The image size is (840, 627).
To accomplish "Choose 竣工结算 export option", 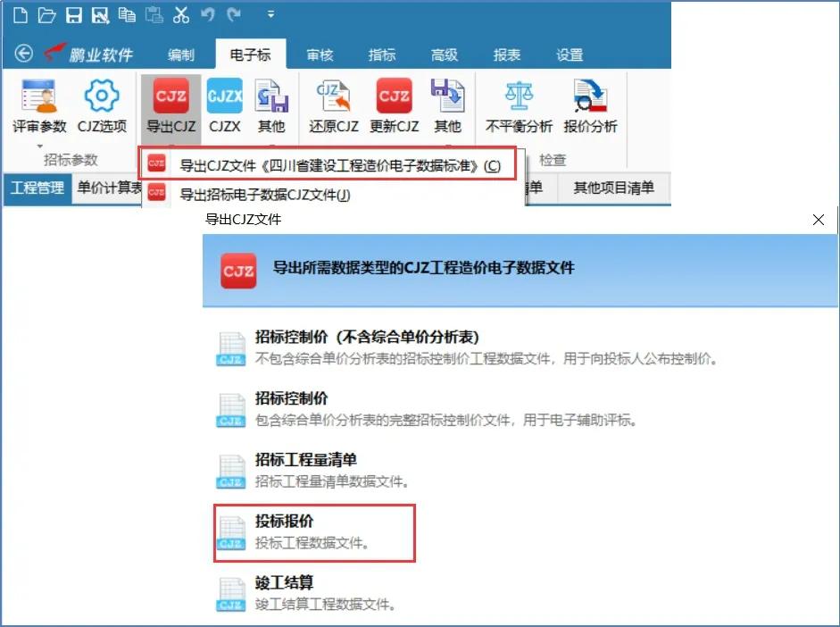I will 284,583.
